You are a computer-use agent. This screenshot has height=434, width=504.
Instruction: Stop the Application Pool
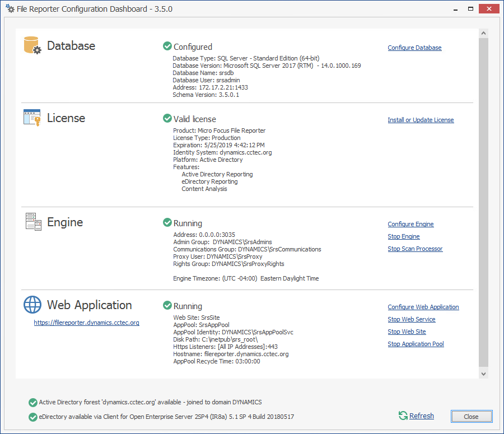pos(416,344)
